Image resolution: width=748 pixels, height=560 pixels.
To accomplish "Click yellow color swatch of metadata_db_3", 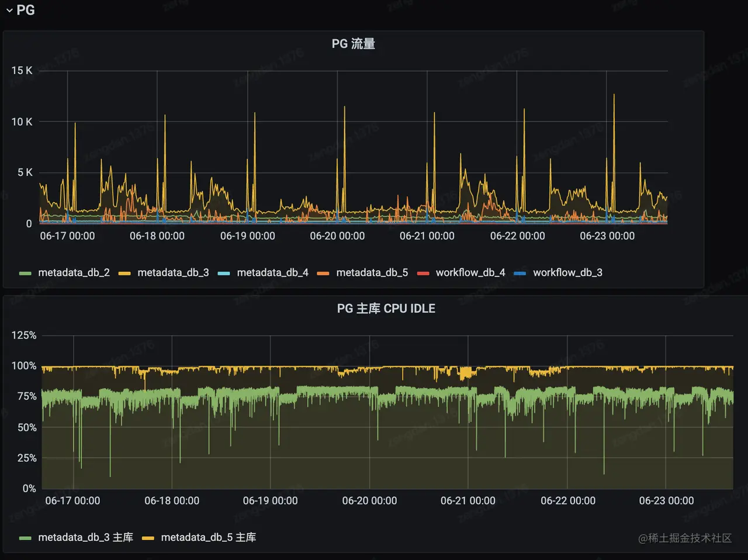I will tap(124, 273).
